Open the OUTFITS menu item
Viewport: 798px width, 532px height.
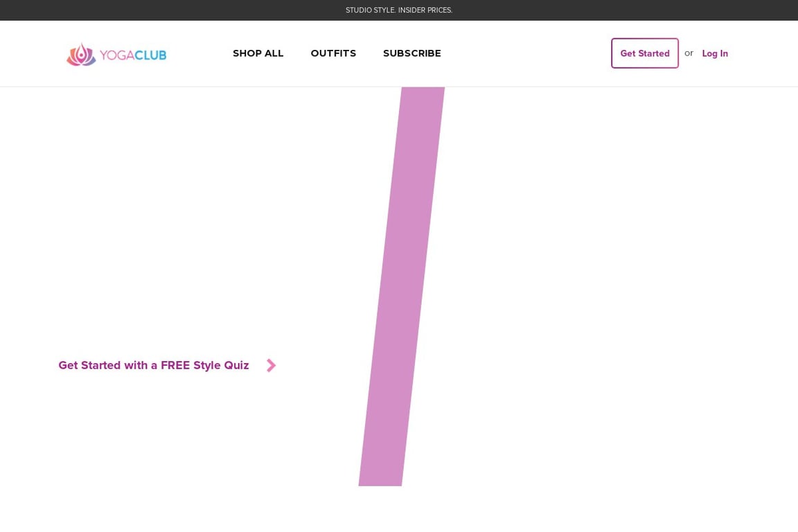point(333,53)
